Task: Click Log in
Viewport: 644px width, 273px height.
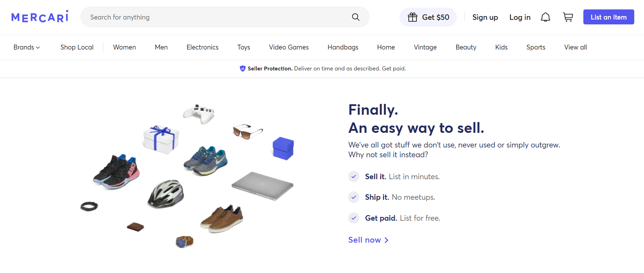Action: (x=520, y=17)
